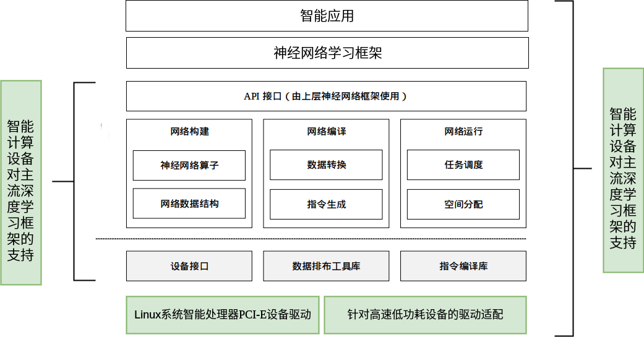Select the 数据转换 box
Image resolution: width=644 pixels, height=337 pixels.
click(326, 165)
